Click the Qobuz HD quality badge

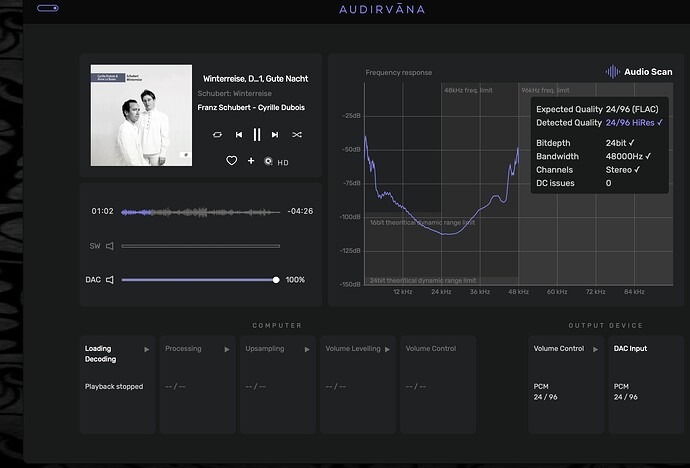(x=276, y=161)
